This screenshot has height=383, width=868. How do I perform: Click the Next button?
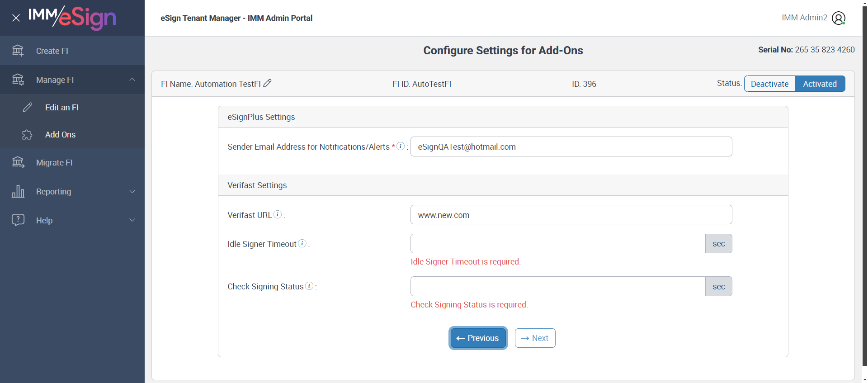point(535,338)
